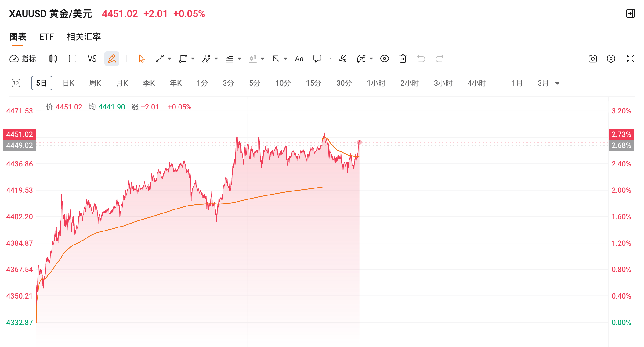
Task: Open the 相关汇率 tab
Action: pos(84,37)
